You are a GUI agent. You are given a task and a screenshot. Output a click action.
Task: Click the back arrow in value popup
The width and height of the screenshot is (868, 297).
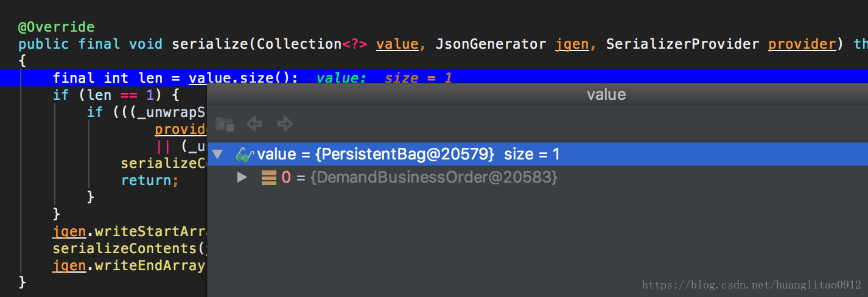click(254, 124)
